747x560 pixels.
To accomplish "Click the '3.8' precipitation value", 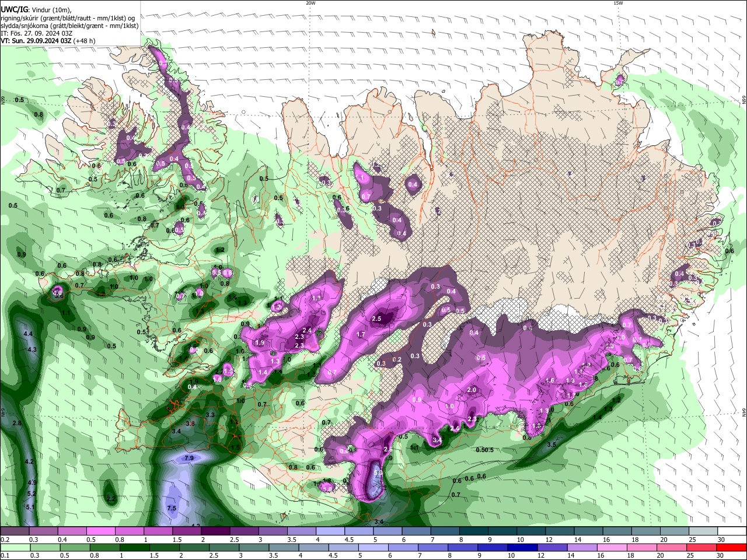I will tap(190, 423).
